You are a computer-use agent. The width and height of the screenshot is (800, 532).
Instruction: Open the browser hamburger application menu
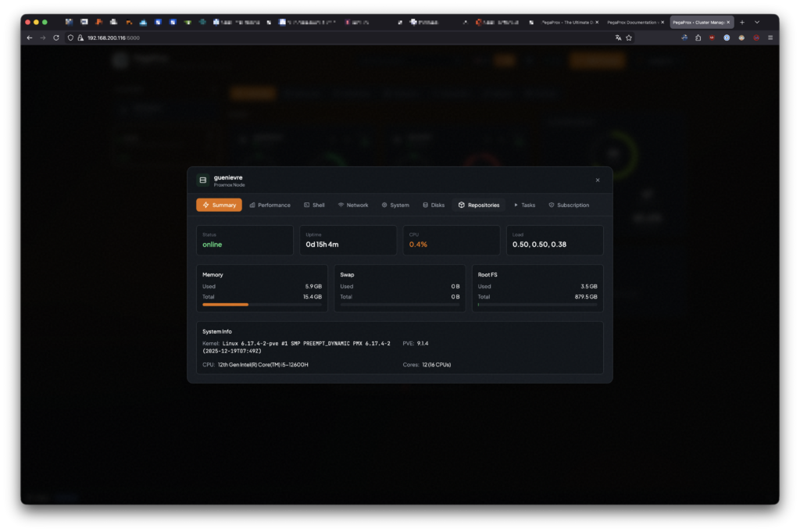pyautogui.click(x=770, y=37)
